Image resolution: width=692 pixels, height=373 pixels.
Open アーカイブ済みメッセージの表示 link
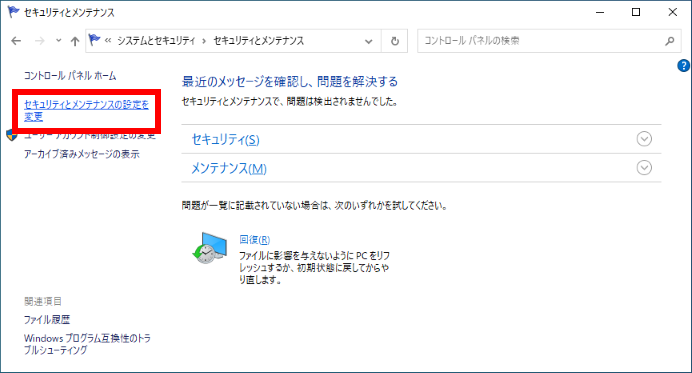click(x=82, y=154)
